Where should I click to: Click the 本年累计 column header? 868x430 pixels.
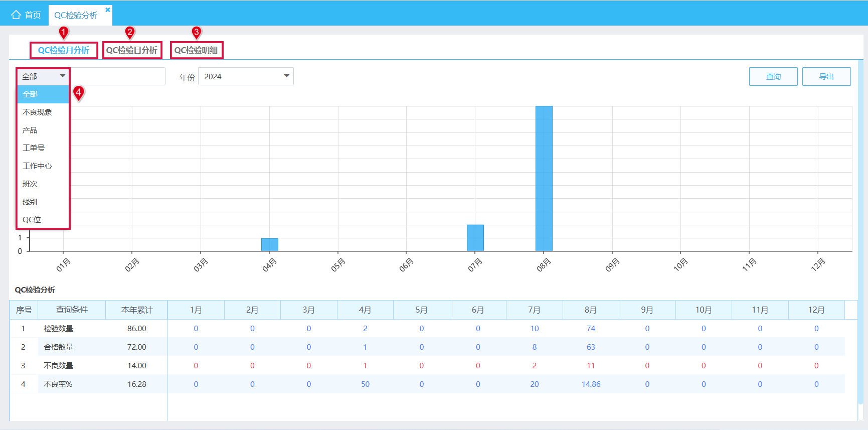136,310
